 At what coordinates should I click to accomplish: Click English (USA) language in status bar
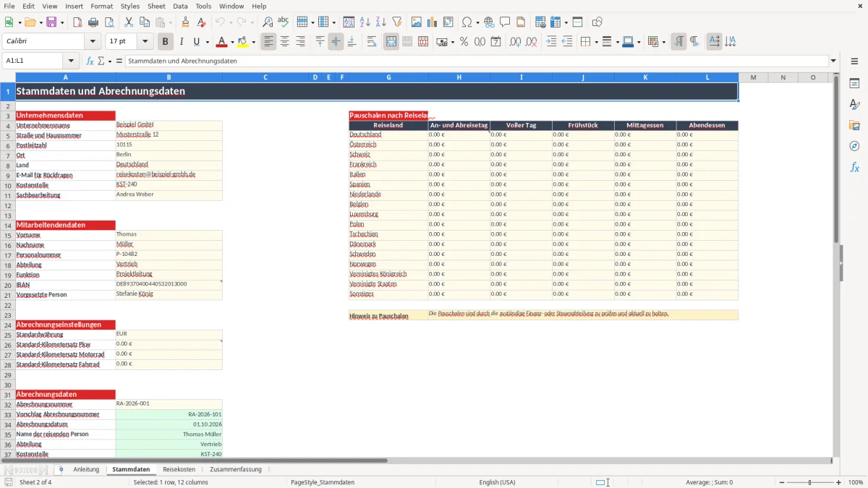[497, 482]
